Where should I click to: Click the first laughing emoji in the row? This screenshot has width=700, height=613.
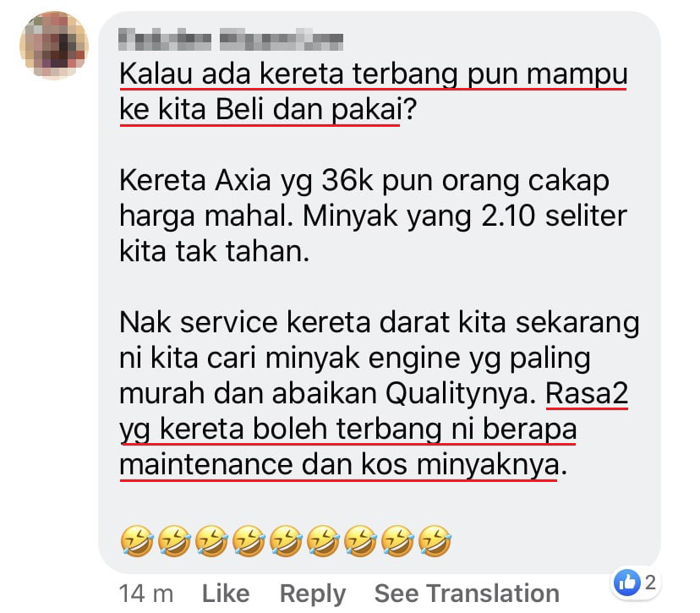pyautogui.click(x=137, y=541)
